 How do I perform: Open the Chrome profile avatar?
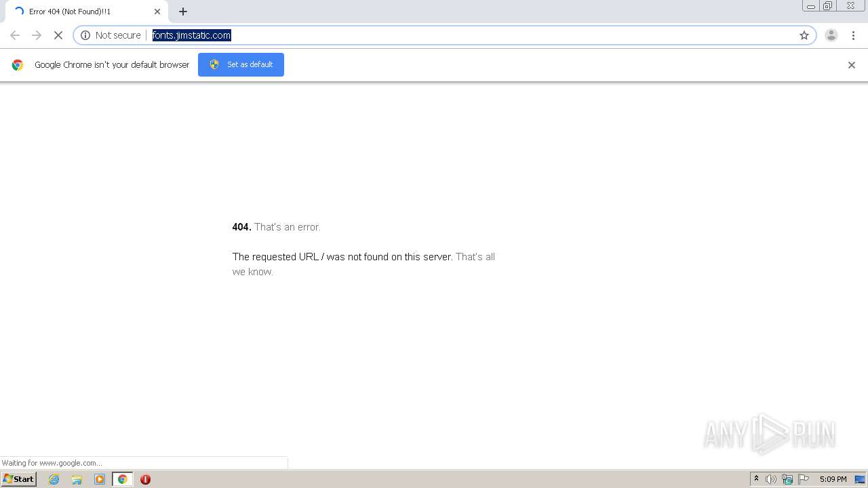[831, 35]
